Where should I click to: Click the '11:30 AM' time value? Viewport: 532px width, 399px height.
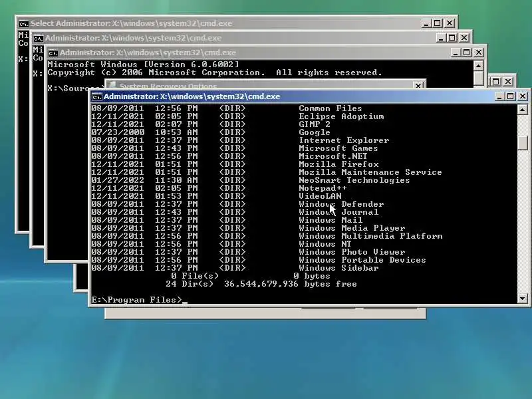[x=176, y=180]
